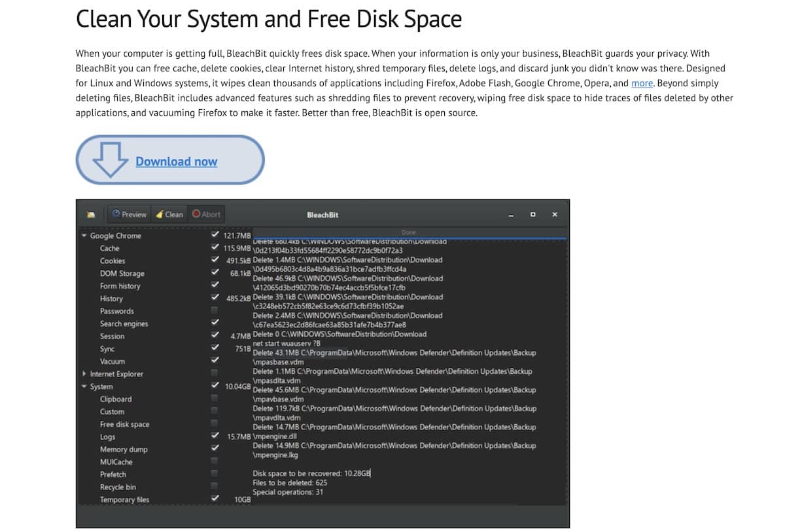The height and width of the screenshot is (532, 785).
Task: Uncheck the Cookies checkbox
Action: pos(215,260)
